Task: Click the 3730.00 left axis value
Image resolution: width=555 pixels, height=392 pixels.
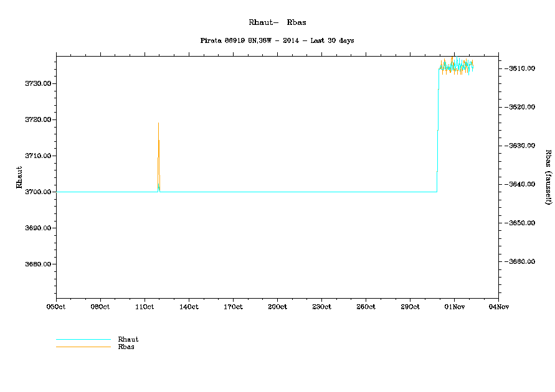Action: point(38,84)
